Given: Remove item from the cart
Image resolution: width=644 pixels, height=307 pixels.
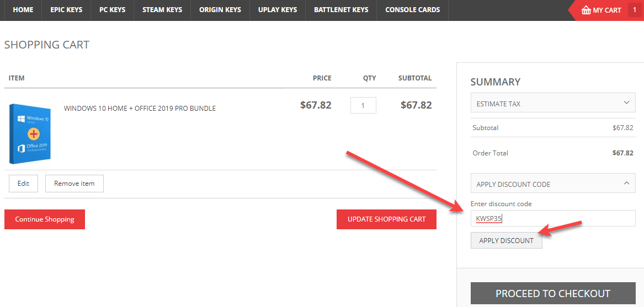Looking at the screenshot, I should point(74,184).
